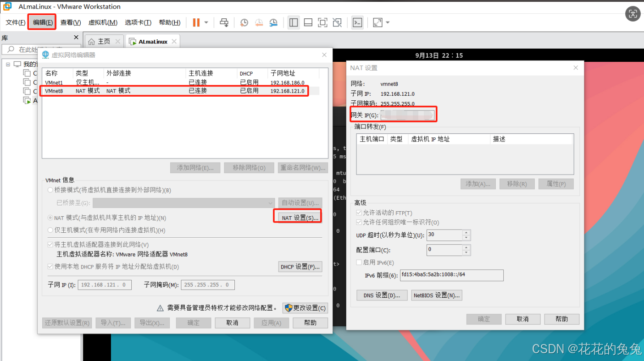This screenshot has height=361, width=644.
Task: Select the VMnet1 row in network list
Action: (x=180, y=82)
